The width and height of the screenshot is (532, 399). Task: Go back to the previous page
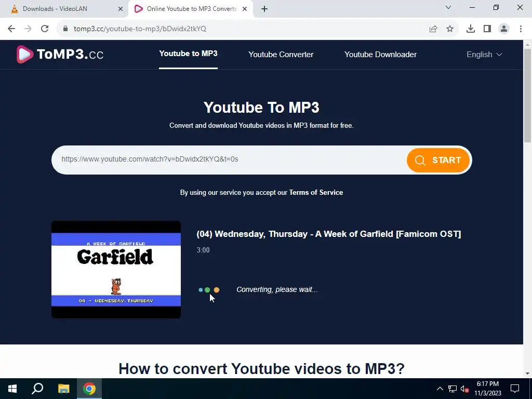click(x=11, y=29)
